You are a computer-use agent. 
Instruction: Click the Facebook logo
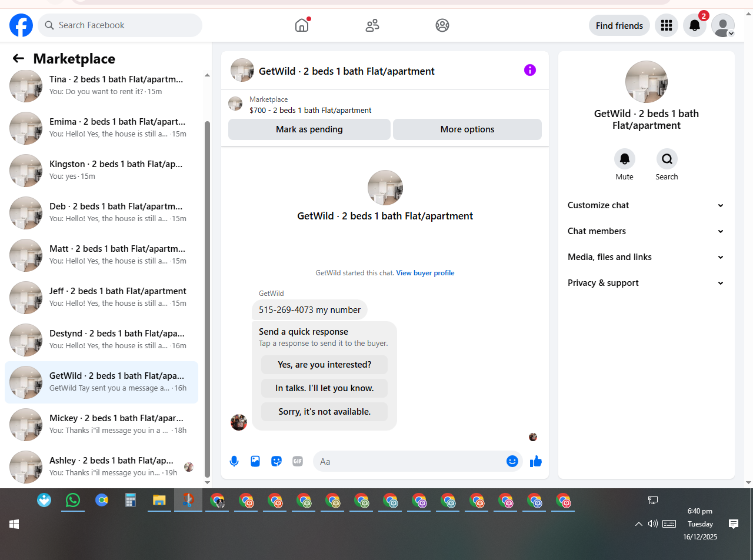click(x=21, y=25)
